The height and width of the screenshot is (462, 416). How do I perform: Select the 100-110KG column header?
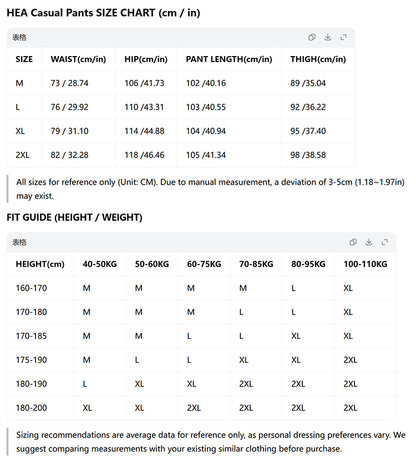coord(365,264)
